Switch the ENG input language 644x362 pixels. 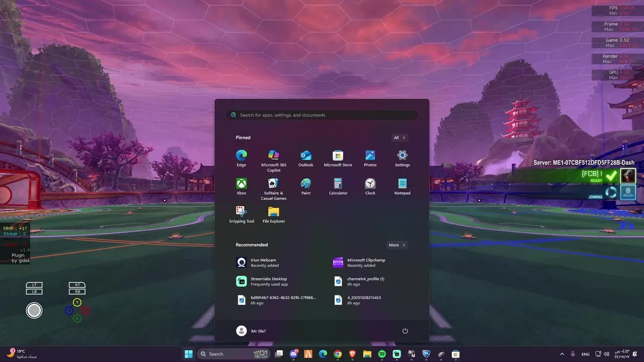[586, 354]
